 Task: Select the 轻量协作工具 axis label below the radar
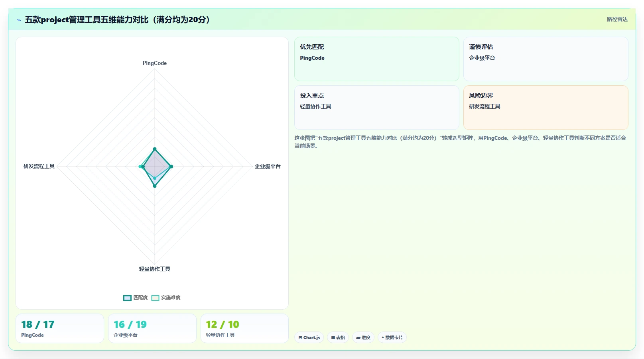[155, 269]
